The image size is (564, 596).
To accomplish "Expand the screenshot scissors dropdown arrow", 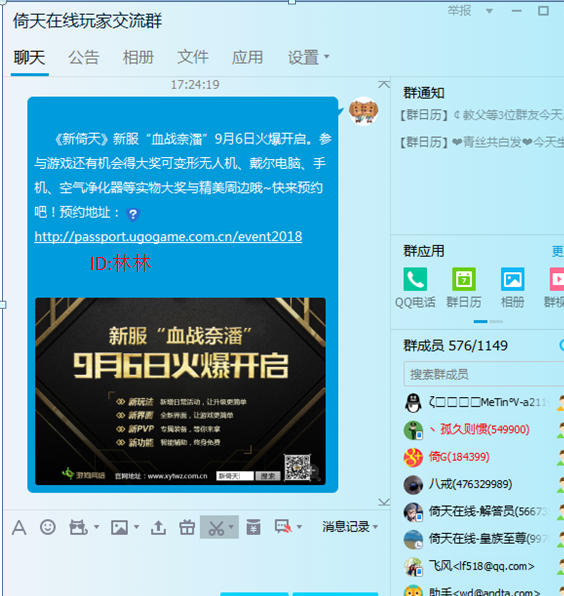I will click(231, 527).
